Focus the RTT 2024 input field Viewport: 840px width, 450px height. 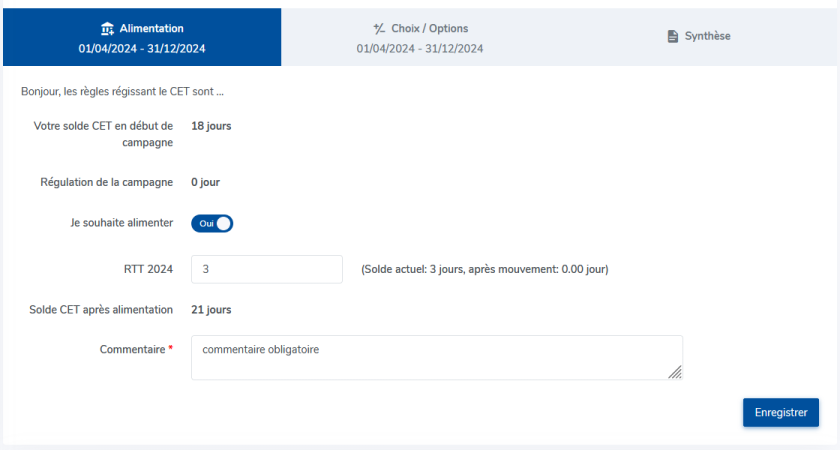coord(267,269)
